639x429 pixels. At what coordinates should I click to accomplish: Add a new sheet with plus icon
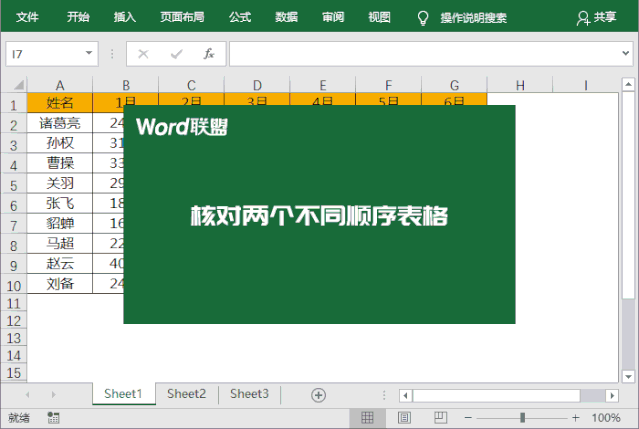pyautogui.click(x=319, y=395)
